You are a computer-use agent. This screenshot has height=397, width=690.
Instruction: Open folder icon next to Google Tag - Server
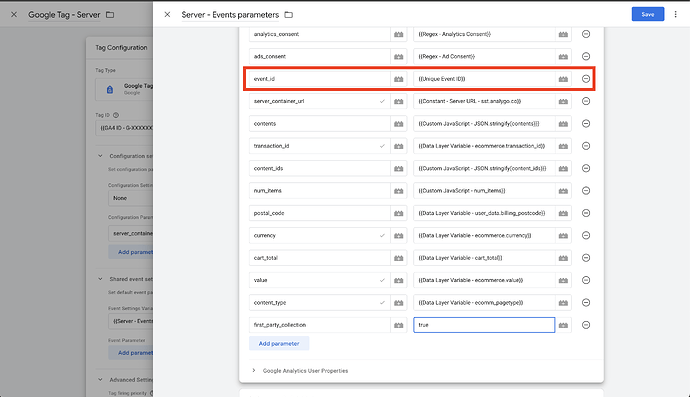pos(110,15)
